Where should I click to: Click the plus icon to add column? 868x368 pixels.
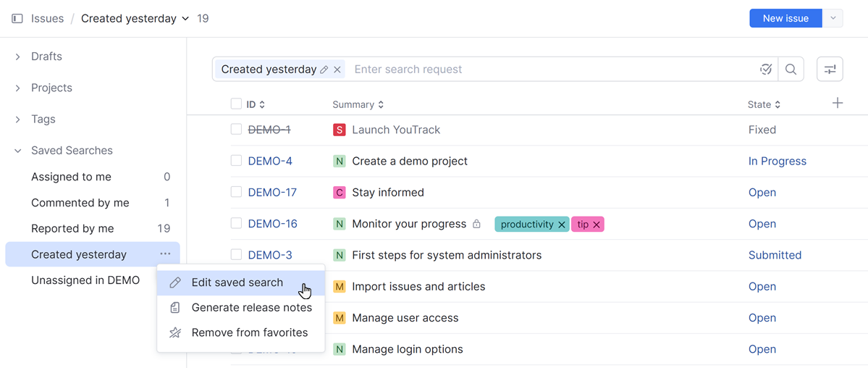838,104
